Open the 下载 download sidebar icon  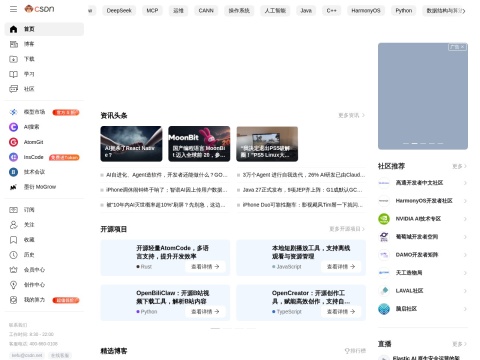(13, 59)
